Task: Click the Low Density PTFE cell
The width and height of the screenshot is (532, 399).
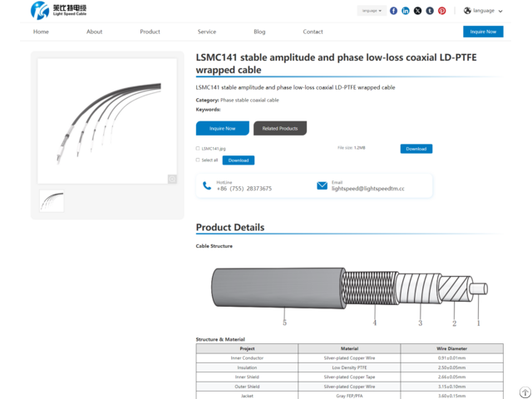Action: tap(349, 367)
